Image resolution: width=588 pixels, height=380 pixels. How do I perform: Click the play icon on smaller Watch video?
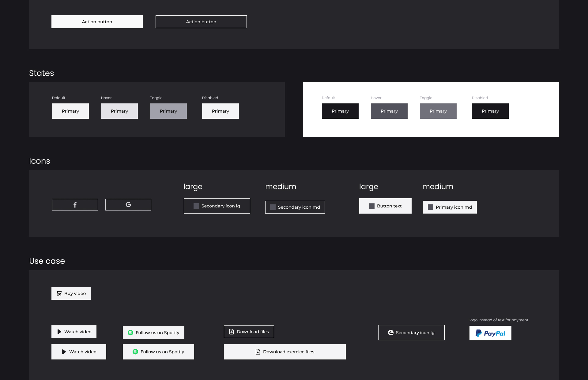(x=59, y=332)
